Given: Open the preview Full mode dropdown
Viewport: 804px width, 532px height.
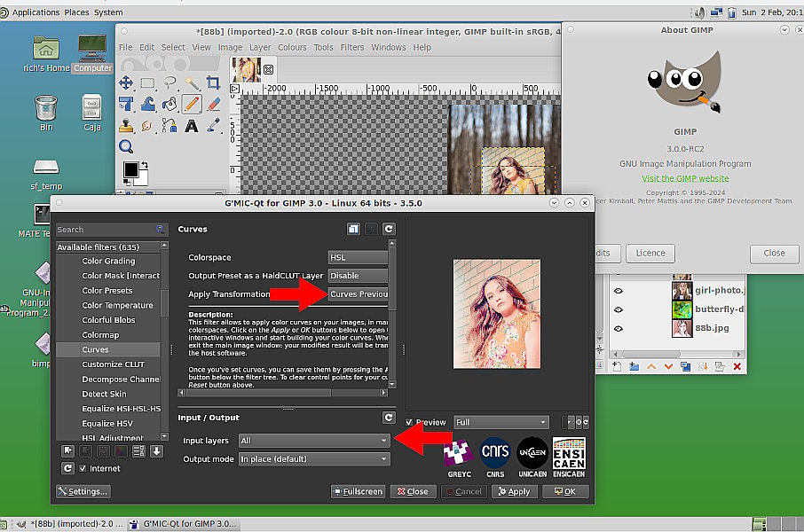Looking at the screenshot, I should (x=501, y=422).
